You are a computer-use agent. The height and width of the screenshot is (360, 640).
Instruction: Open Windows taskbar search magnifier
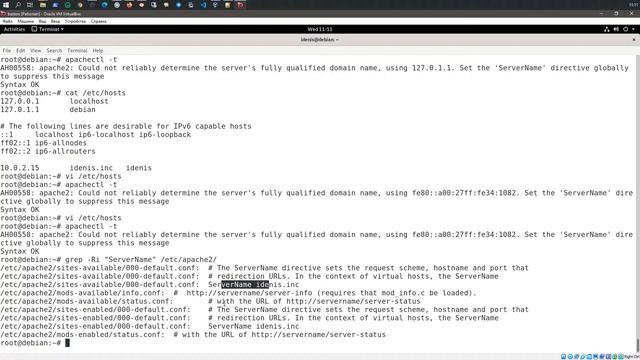click(18, 5)
